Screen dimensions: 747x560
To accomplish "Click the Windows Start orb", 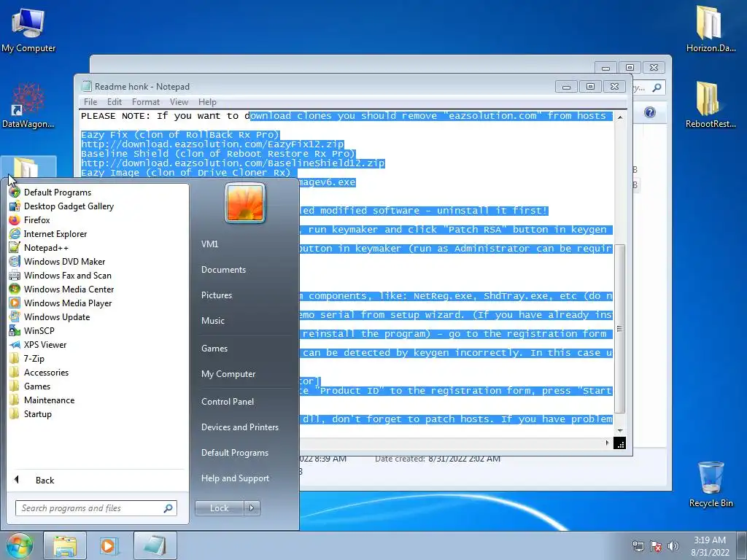I will click(x=20, y=545).
